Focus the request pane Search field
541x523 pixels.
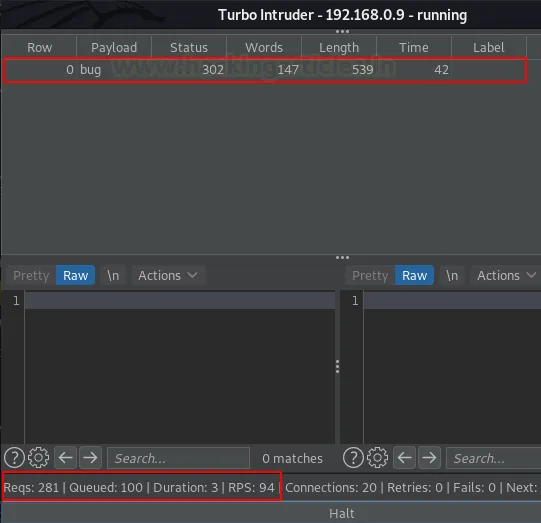(178, 458)
